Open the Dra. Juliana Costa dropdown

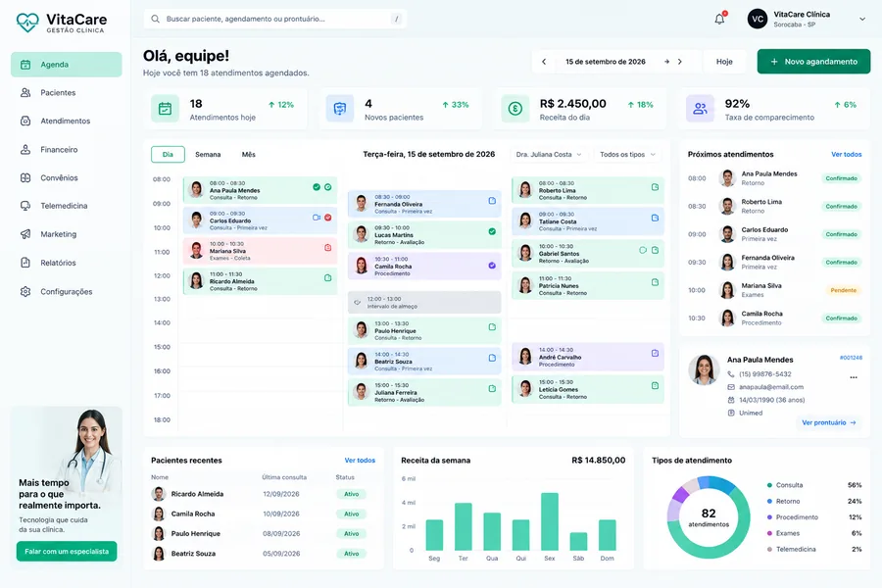(x=549, y=154)
